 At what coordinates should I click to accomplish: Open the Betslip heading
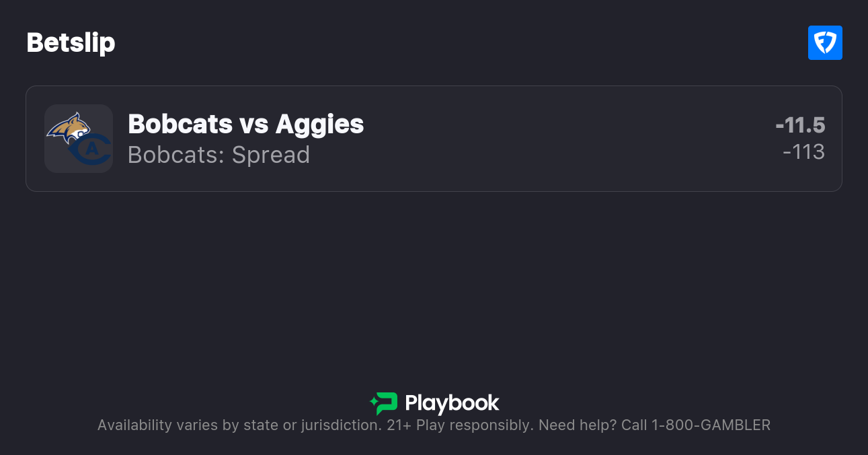click(x=71, y=42)
